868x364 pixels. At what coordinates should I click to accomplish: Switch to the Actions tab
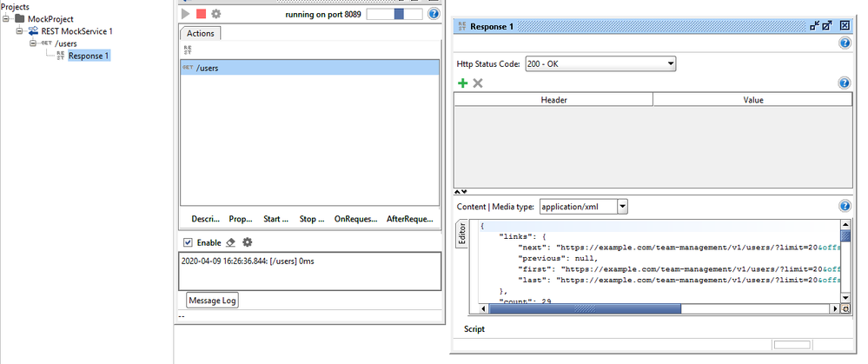[x=201, y=33]
